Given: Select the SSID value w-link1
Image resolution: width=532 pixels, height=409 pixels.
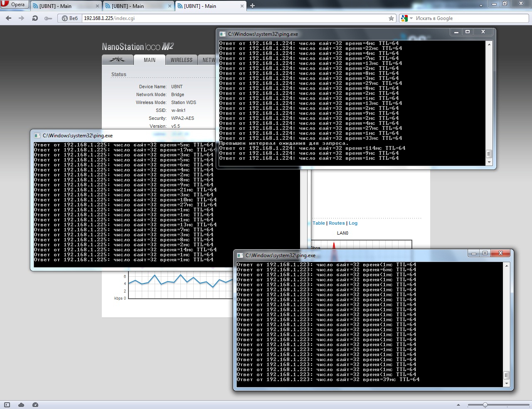Looking at the screenshot, I should [x=178, y=110].
